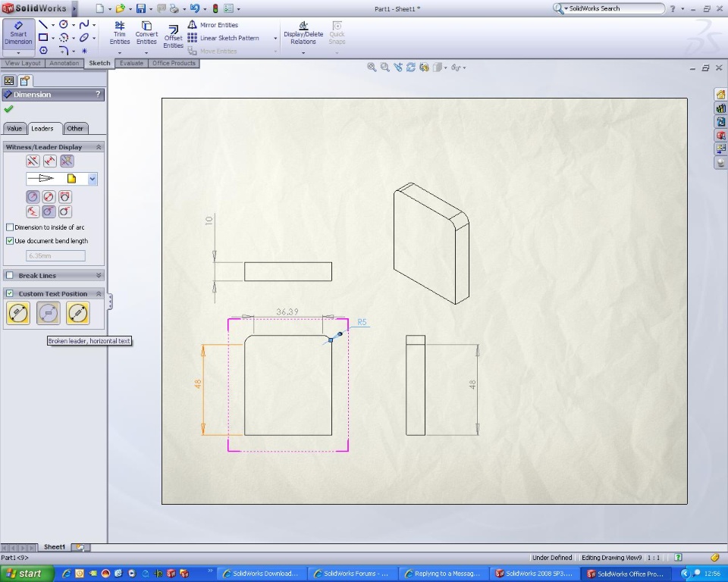
Task: Click Zoom to Fit in view toolbar
Action: pos(372,67)
